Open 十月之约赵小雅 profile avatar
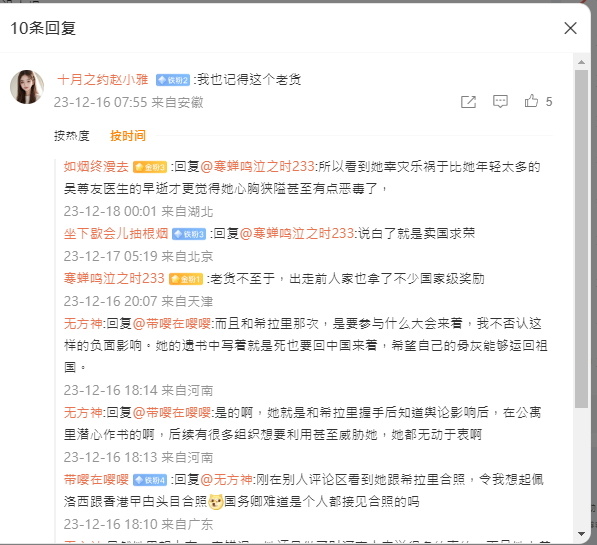Screen dimensions: 597x545 [27, 87]
